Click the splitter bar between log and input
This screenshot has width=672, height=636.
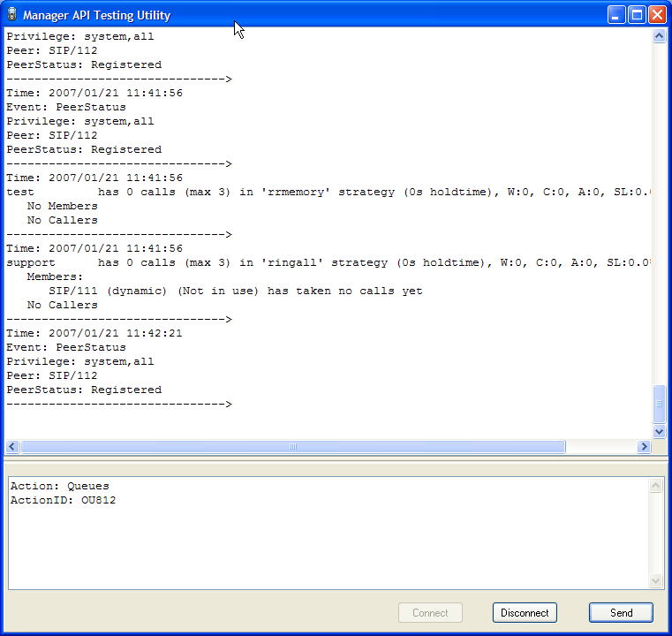click(x=336, y=459)
